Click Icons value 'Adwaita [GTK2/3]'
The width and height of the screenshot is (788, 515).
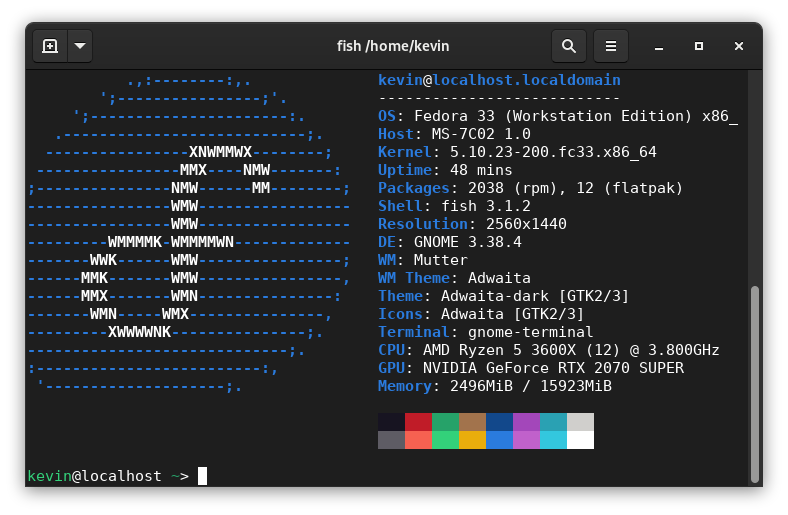pyautogui.click(x=512, y=314)
